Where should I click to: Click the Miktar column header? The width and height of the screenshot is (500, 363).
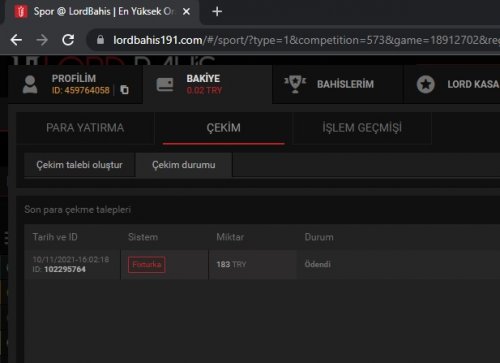click(x=230, y=237)
